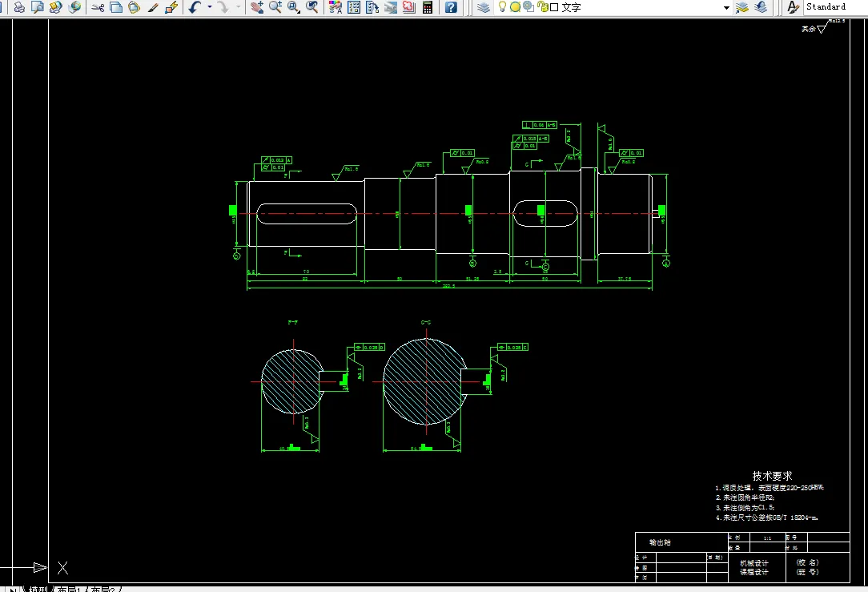The image size is (868, 592).
Task: Click the layer color swatch square
Action: tap(554, 7)
